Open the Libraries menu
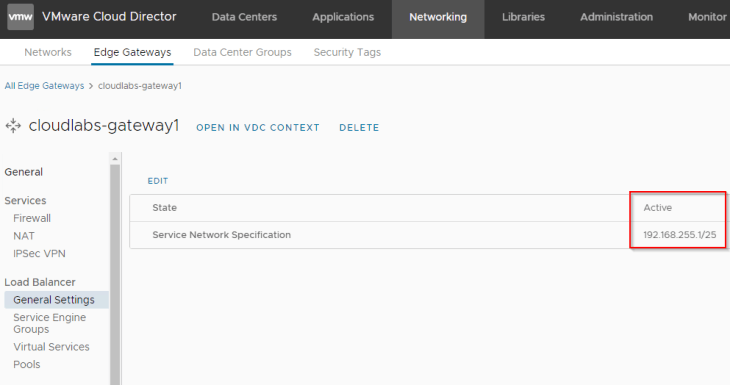 click(523, 17)
